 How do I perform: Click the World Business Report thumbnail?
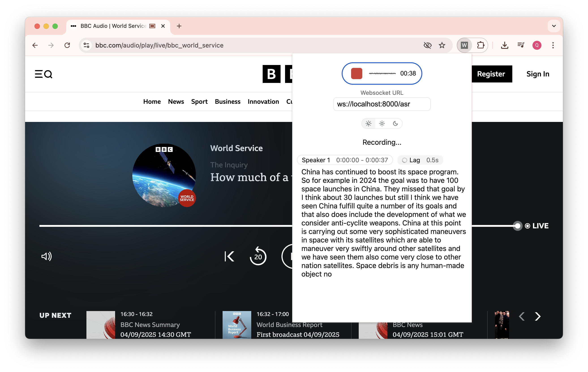[237, 325]
